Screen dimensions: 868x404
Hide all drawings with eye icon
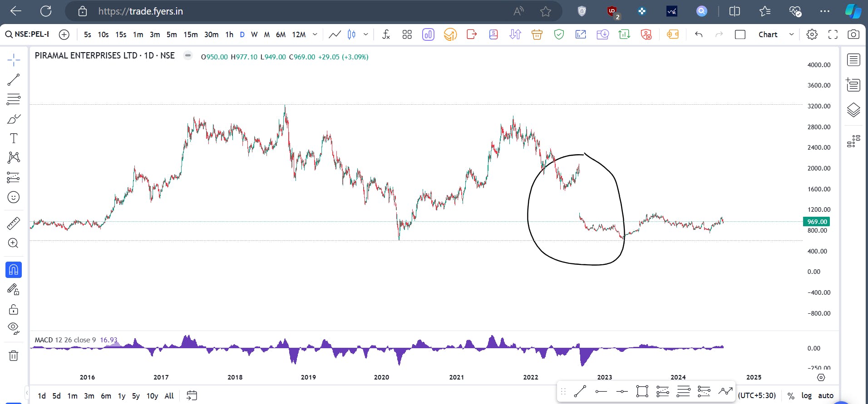coord(14,328)
